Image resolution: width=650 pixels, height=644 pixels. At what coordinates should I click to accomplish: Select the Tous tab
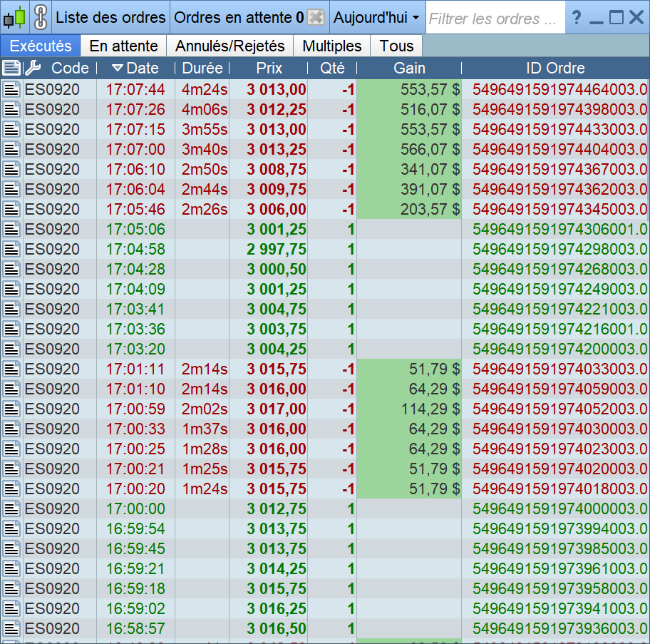(396, 46)
